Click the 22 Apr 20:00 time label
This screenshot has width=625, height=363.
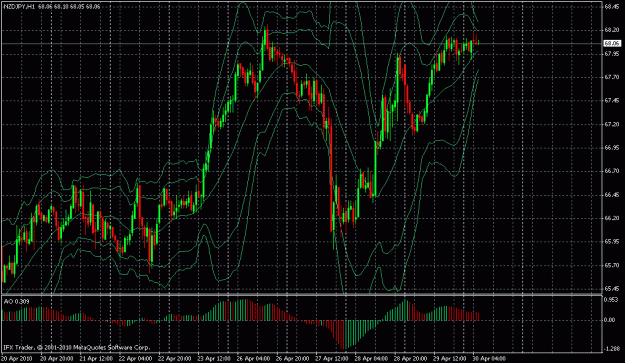pyautogui.click(x=175, y=359)
